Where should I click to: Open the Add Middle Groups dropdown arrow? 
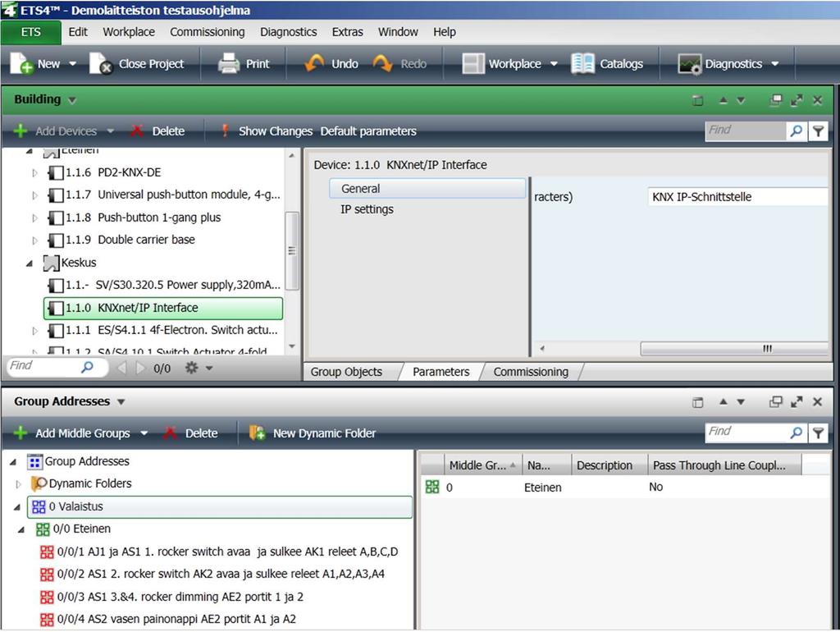pyautogui.click(x=144, y=433)
